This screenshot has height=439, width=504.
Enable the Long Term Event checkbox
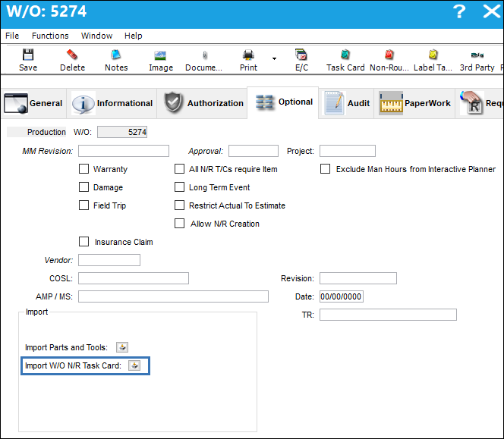(179, 187)
